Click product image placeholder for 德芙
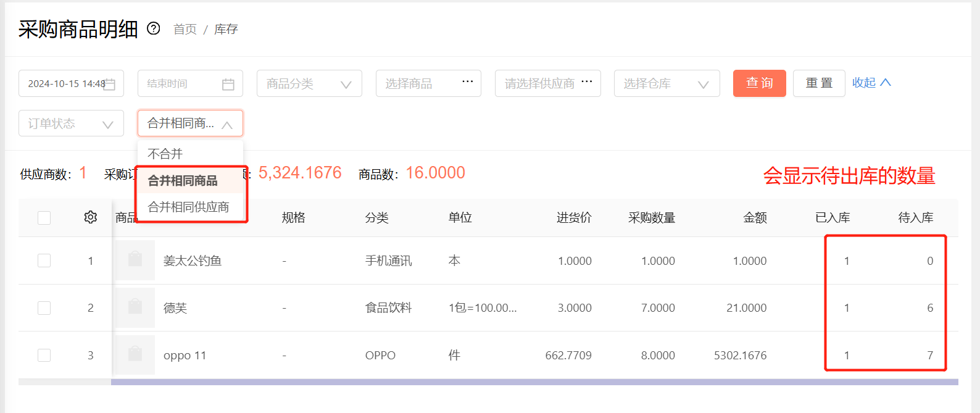Screen dimensions: 980x413 coord(135,307)
